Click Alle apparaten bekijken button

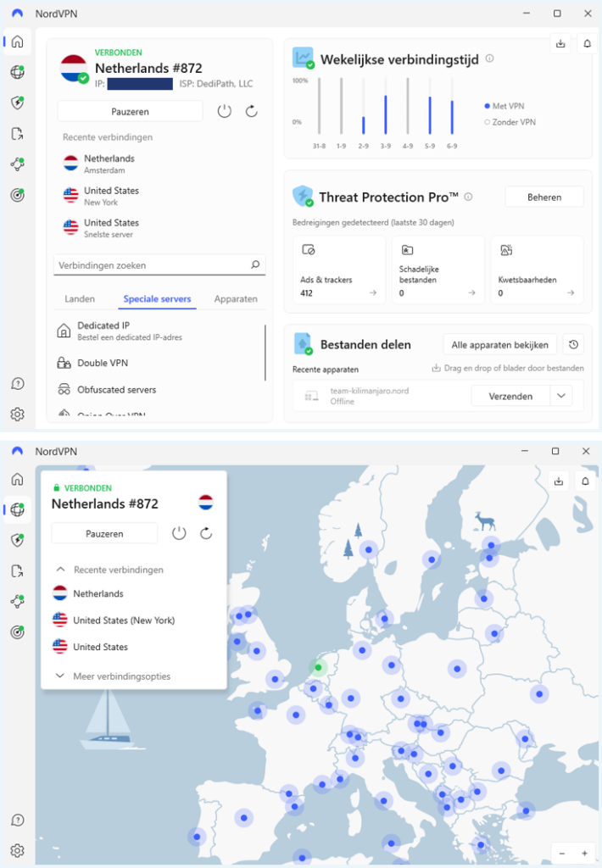500,345
